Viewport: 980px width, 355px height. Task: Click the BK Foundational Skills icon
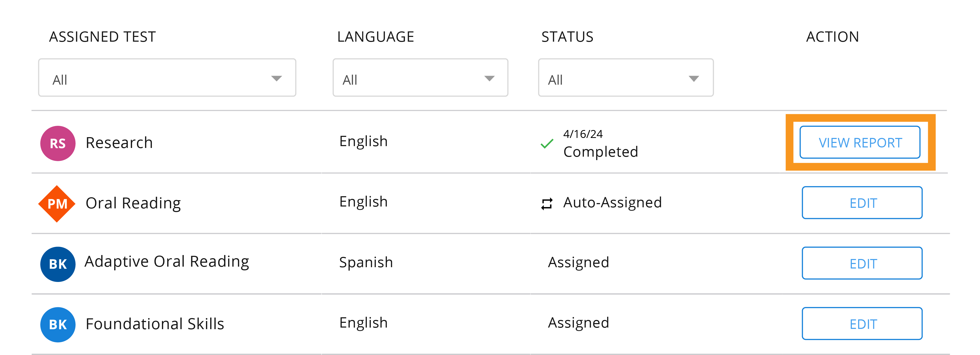click(58, 325)
